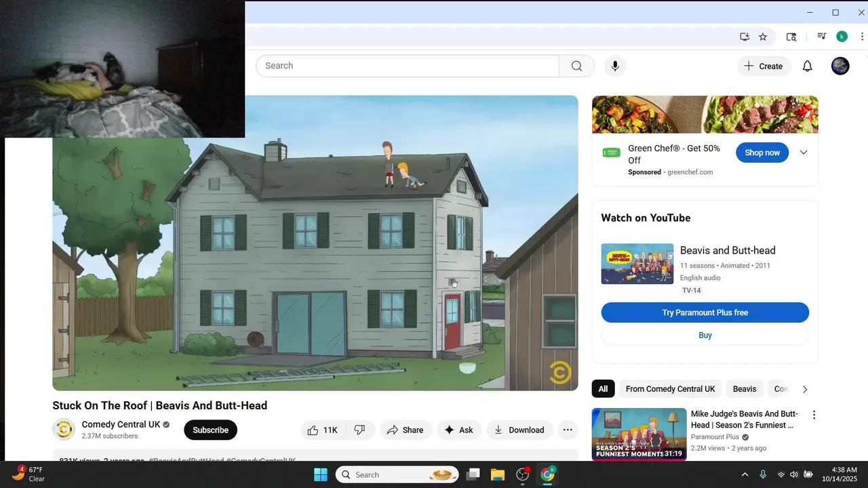Click the Share button
This screenshot has height=488, width=868.
pyautogui.click(x=405, y=430)
